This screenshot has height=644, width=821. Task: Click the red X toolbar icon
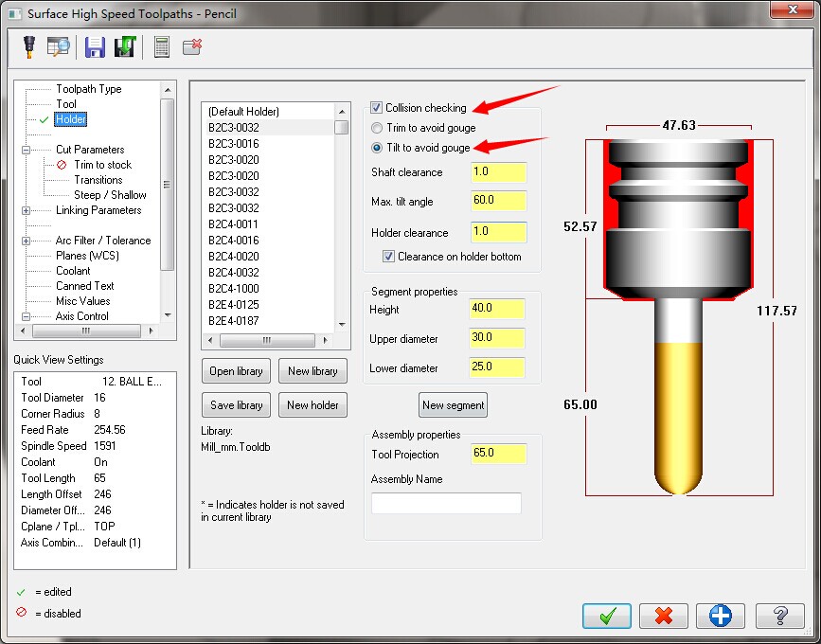(192, 46)
